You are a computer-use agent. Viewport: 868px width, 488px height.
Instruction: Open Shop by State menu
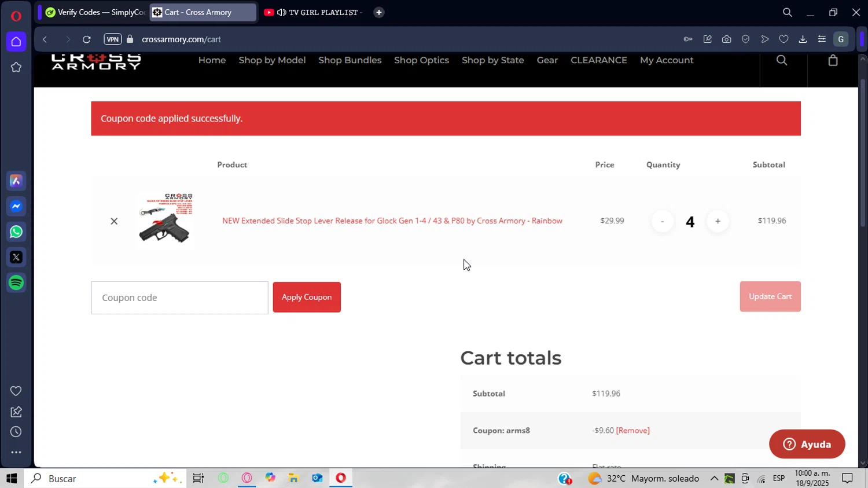pyautogui.click(x=493, y=60)
